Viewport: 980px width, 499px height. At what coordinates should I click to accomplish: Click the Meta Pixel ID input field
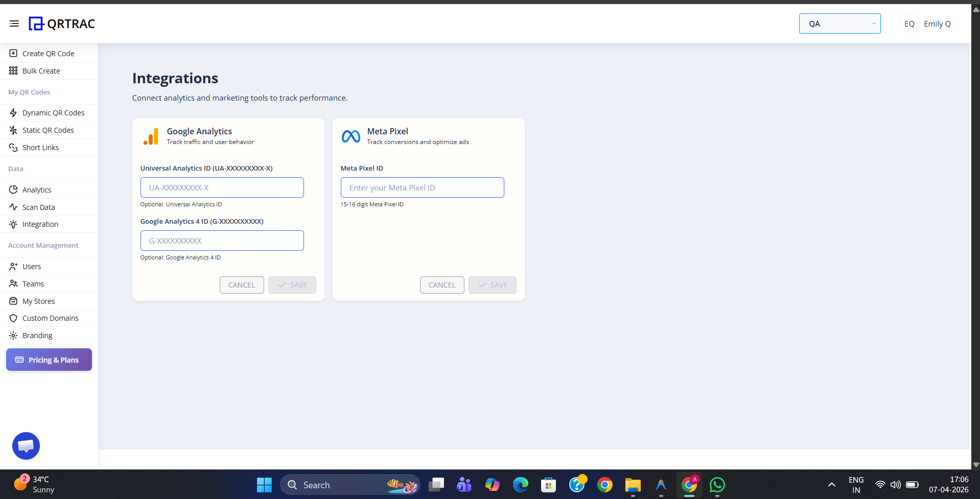pos(422,187)
